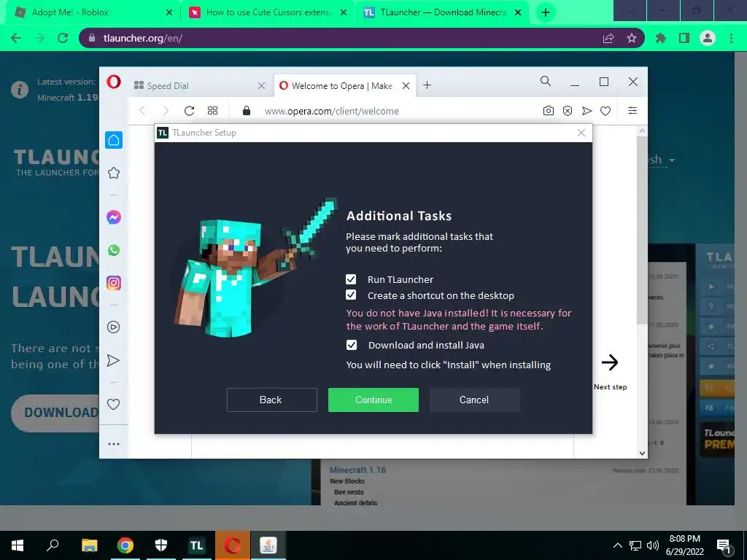Open Chrome three-dot menu

click(x=731, y=38)
